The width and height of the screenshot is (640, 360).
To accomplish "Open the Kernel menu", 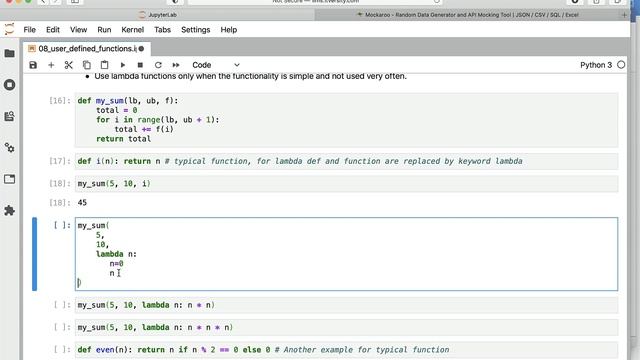I will pyautogui.click(x=133, y=30).
